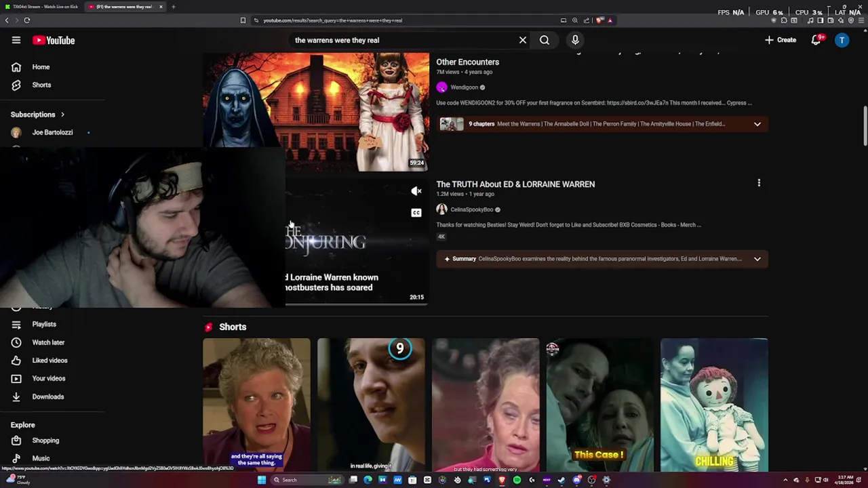The image size is (868, 488).
Task: Expand the 9 chapters dropdown chevron
Action: point(757,124)
